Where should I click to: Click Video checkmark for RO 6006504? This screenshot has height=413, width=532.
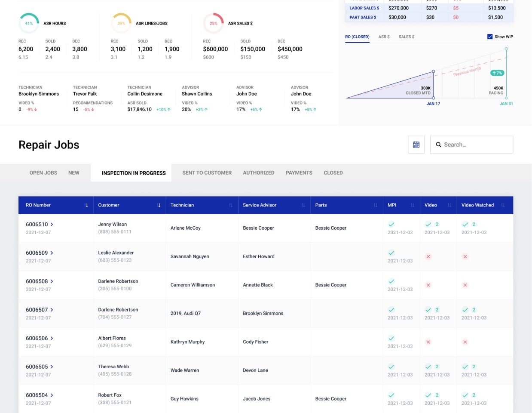pos(428,395)
